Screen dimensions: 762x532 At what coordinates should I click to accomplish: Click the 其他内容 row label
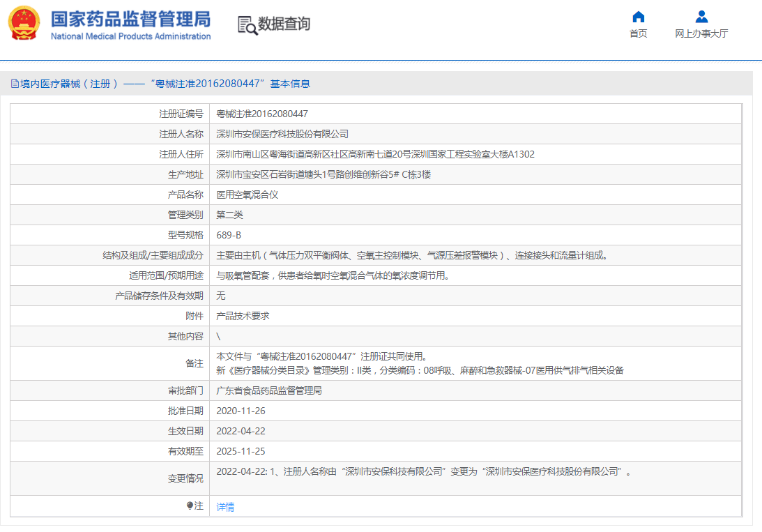tap(185, 336)
